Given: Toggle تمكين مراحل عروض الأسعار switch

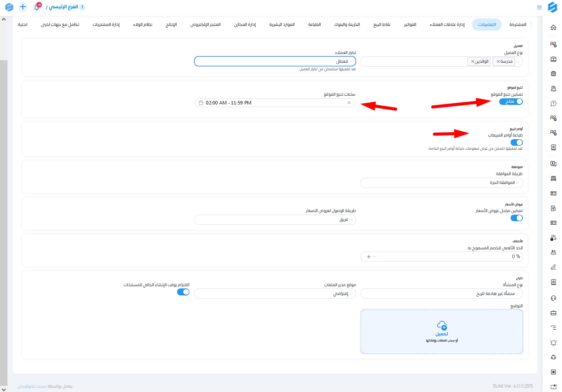Looking at the screenshot, I should point(516,218).
